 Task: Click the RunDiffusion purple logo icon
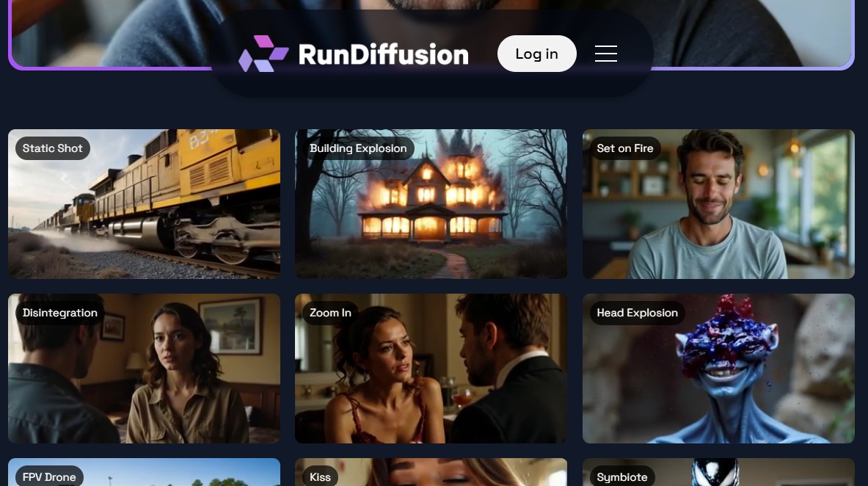(263, 54)
